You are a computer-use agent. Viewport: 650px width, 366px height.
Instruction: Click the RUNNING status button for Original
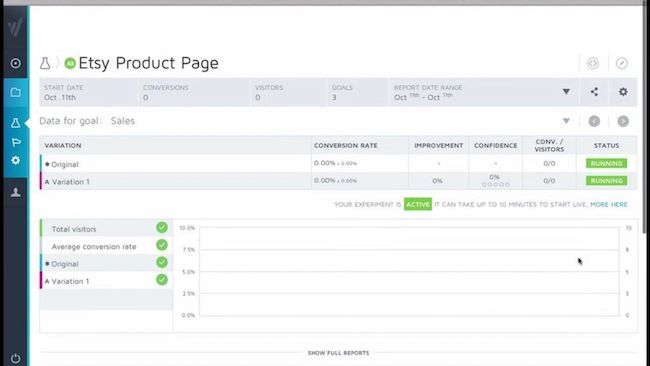[606, 163]
